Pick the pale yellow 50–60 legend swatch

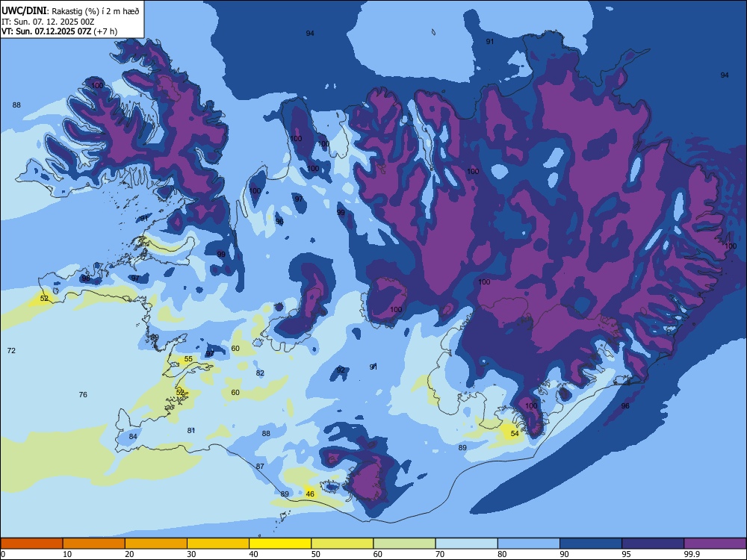[x=342, y=544]
